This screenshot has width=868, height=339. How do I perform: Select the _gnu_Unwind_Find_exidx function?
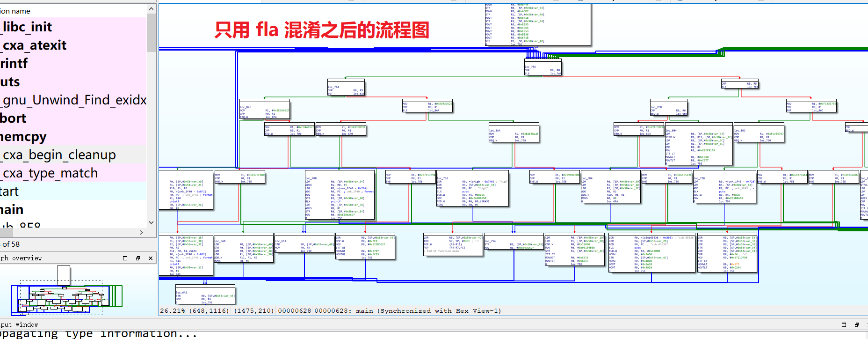(73, 100)
